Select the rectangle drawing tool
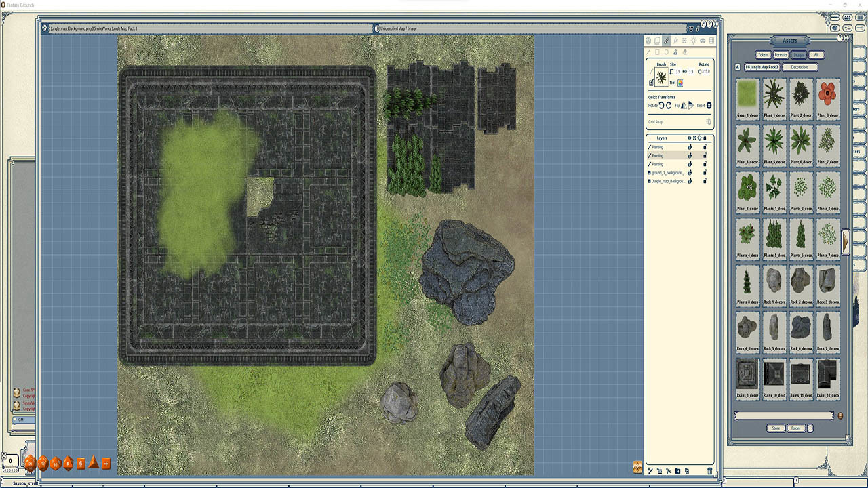The image size is (868, 488). coord(657,52)
